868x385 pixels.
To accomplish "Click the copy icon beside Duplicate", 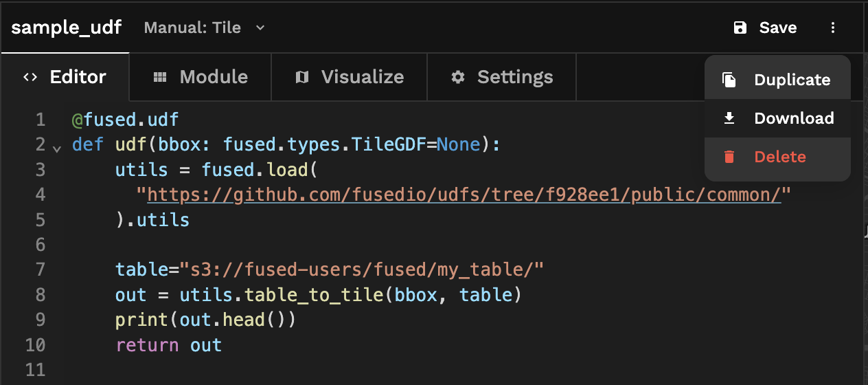I will pos(729,80).
